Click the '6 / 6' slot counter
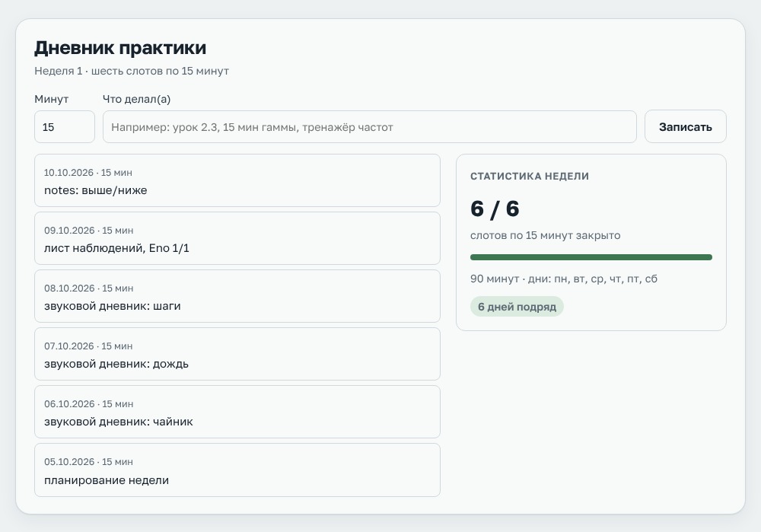This screenshot has width=761, height=532. tap(495, 209)
